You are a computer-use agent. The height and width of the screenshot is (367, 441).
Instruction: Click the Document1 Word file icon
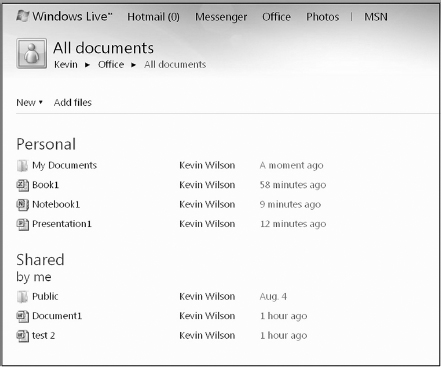pyautogui.click(x=22, y=316)
